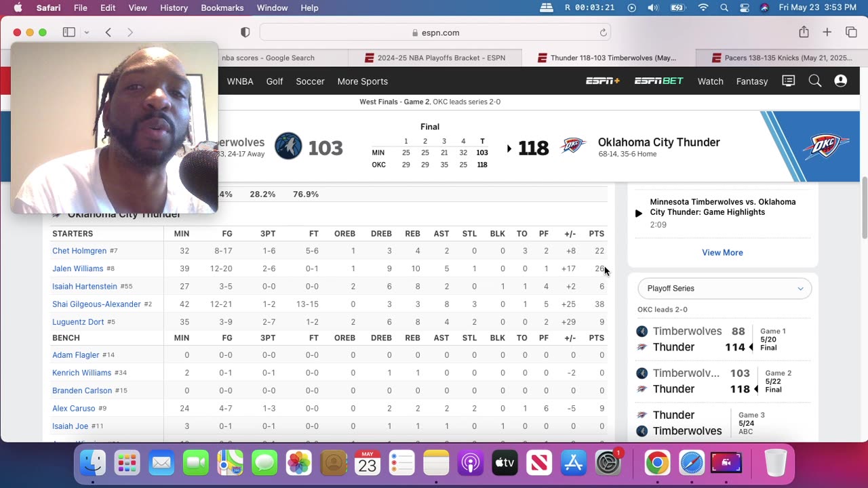
Task: Open the Game 3 Thunder at Timberwolves matchup
Action: pyautogui.click(x=724, y=423)
